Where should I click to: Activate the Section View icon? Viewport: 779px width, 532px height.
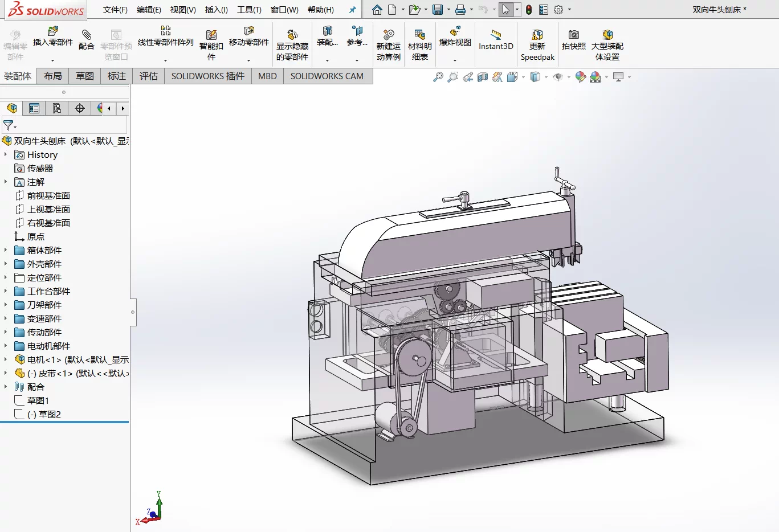click(x=483, y=77)
